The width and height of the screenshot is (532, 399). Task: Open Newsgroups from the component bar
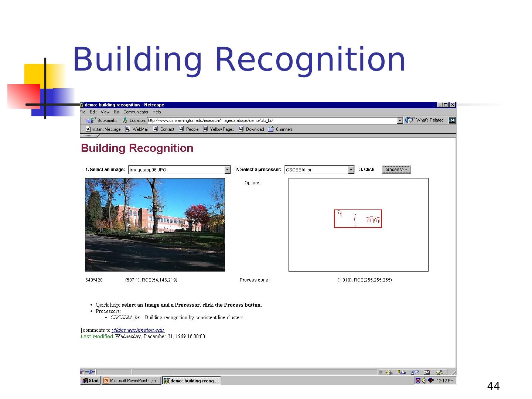pos(414,372)
